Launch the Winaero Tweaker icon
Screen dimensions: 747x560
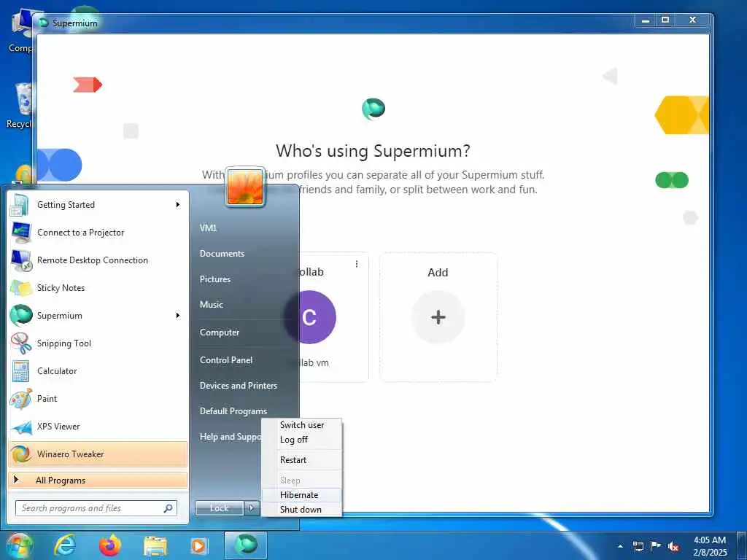[20, 454]
